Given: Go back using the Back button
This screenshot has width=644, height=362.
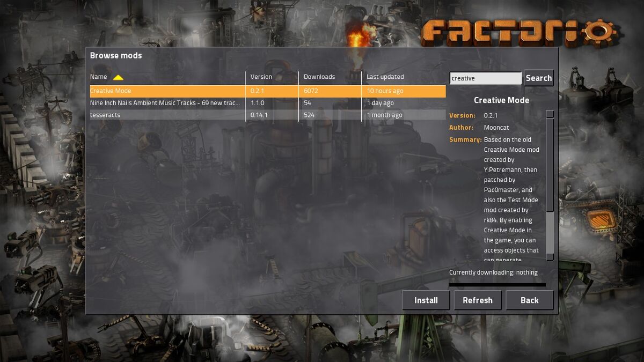Looking at the screenshot, I should click(x=529, y=300).
